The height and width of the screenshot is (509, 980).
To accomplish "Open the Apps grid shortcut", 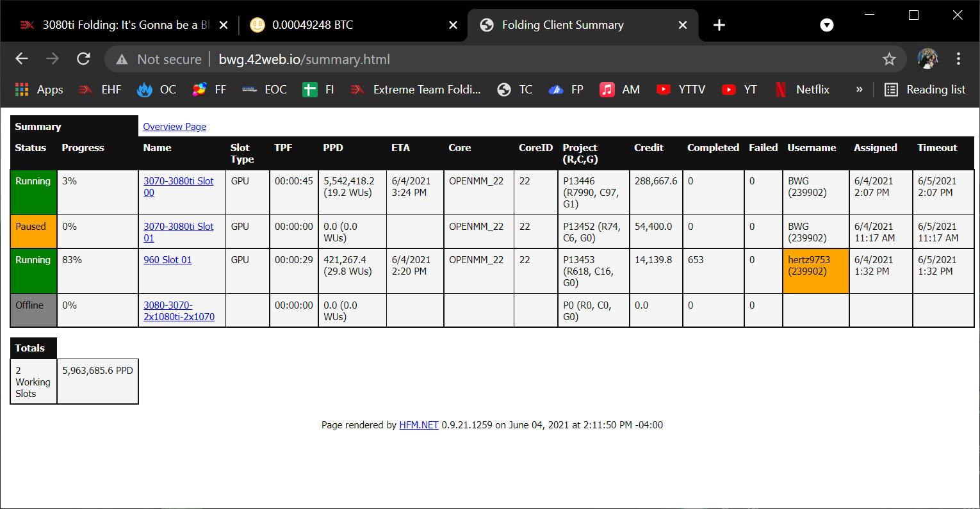I will (x=39, y=90).
